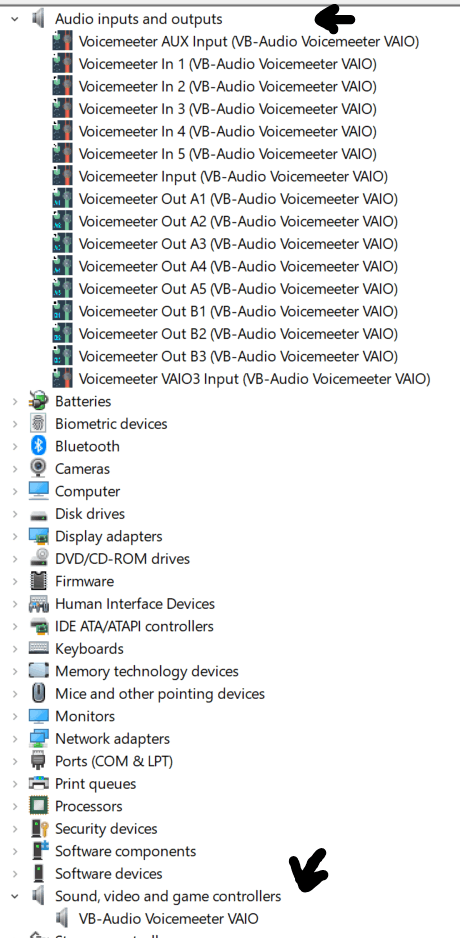Click the Computer monitor icon
460x938 pixels.
tap(38, 491)
